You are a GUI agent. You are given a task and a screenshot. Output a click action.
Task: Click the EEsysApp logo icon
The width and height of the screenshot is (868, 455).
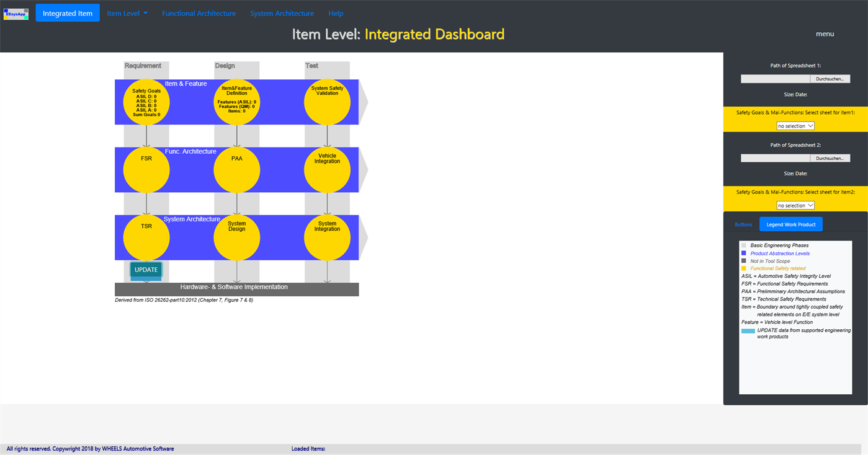pos(16,13)
